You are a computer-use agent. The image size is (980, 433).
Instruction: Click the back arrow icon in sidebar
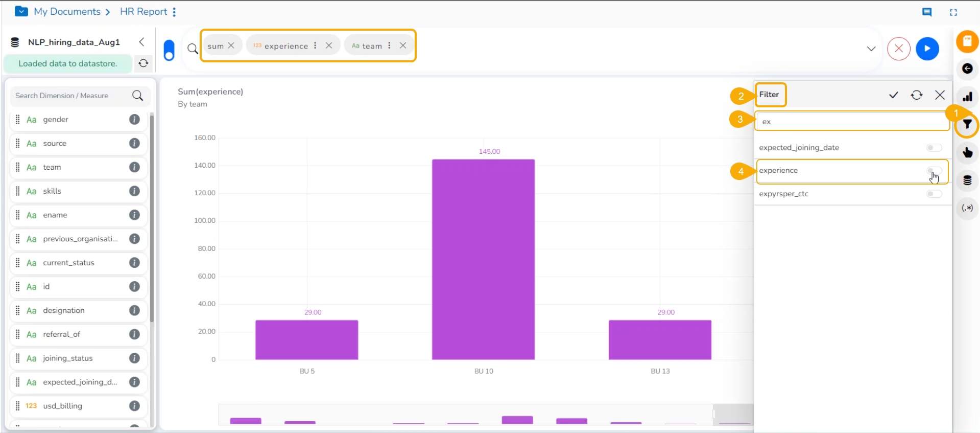pyautogui.click(x=967, y=69)
